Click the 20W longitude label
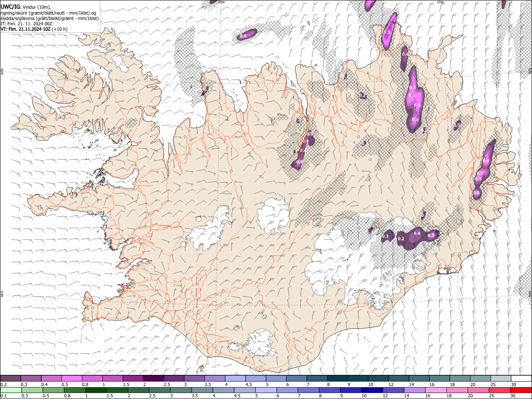Image resolution: width=532 pixels, height=399 pixels. tap(222, 2)
